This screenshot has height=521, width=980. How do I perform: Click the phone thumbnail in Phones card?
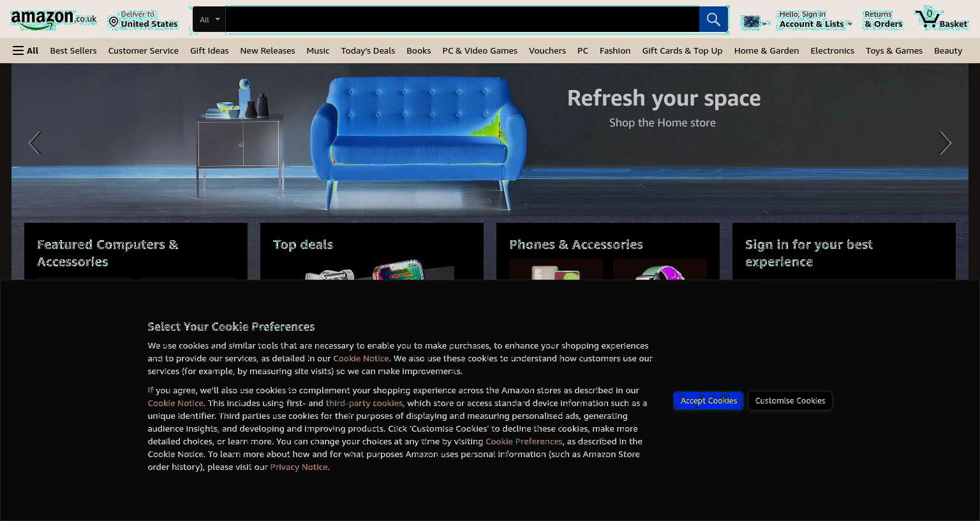(x=556, y=270)
